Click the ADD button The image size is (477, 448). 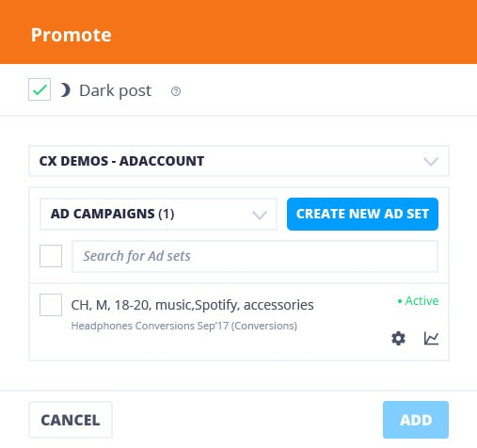click(x=416, y=420)
